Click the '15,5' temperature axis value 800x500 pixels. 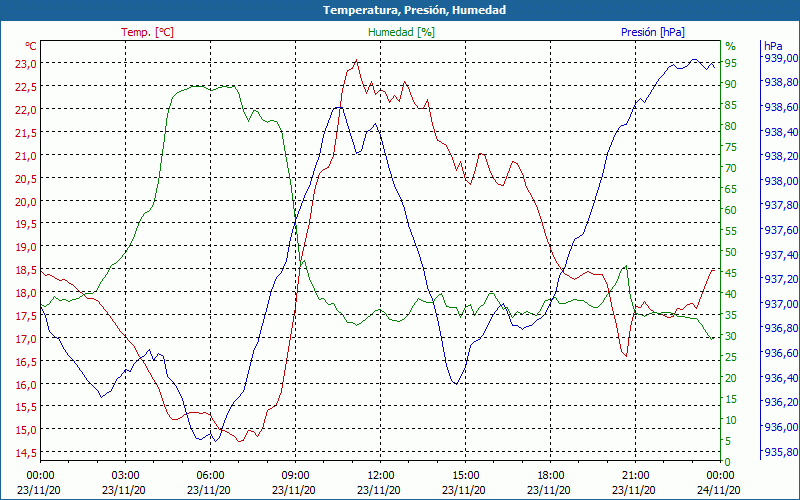(x=26, y=407)
